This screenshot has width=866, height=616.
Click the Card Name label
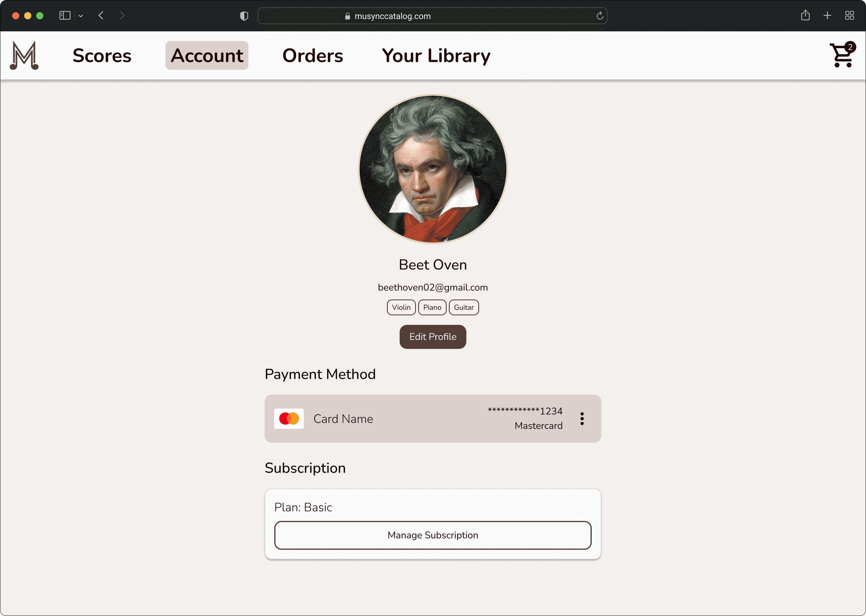343,419
